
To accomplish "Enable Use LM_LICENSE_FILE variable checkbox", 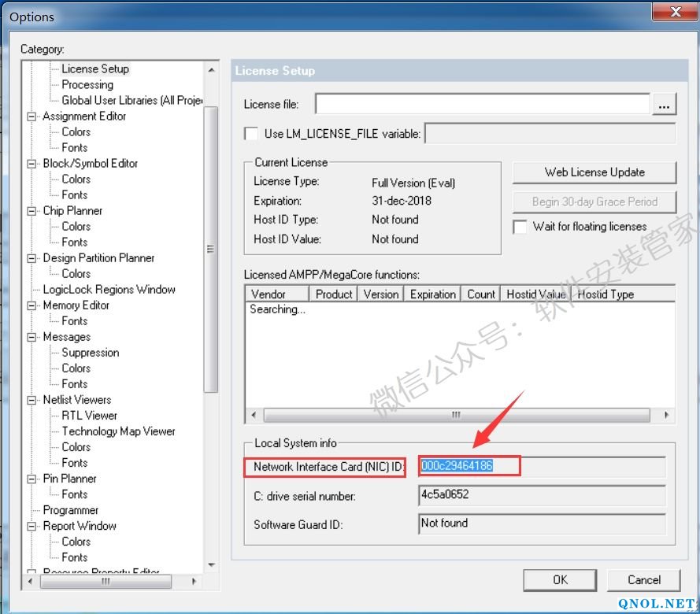I will (251, 134).
